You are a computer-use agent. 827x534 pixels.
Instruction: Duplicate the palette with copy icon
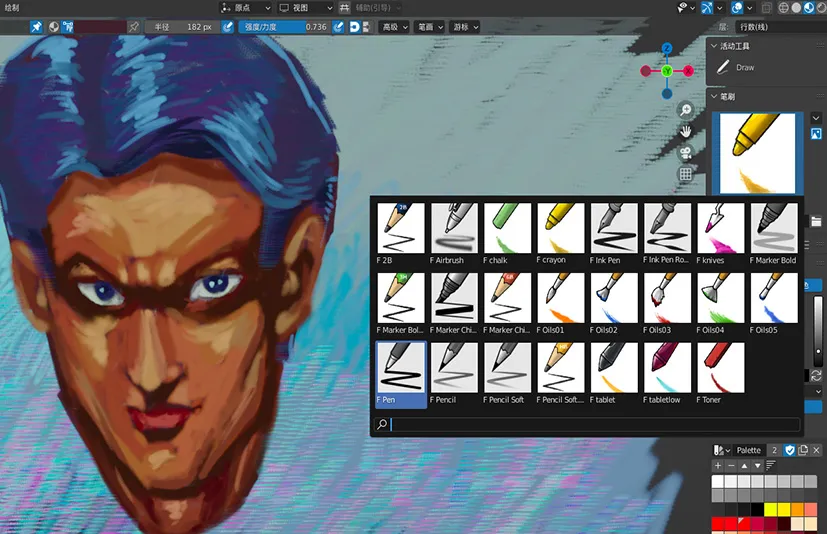(x=803, y=450)
